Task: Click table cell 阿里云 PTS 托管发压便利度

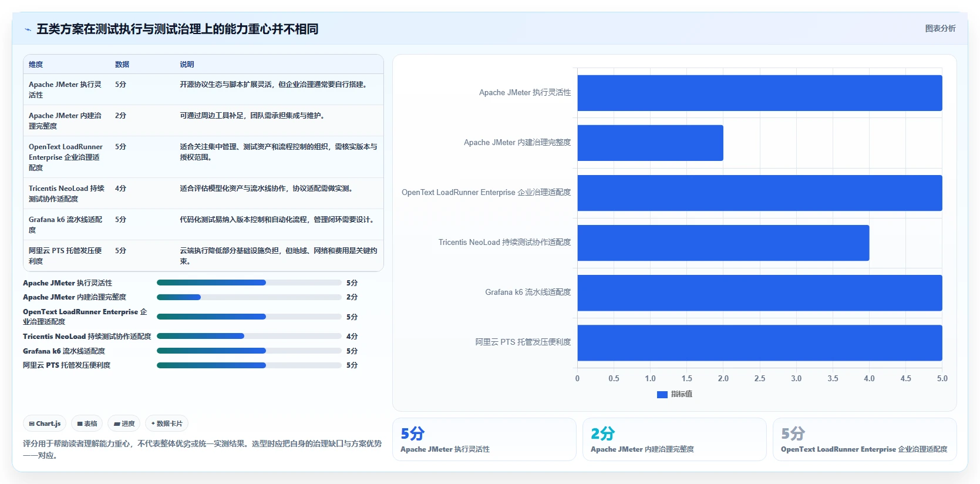Action: pyautogui.click(x=66, y=256)
